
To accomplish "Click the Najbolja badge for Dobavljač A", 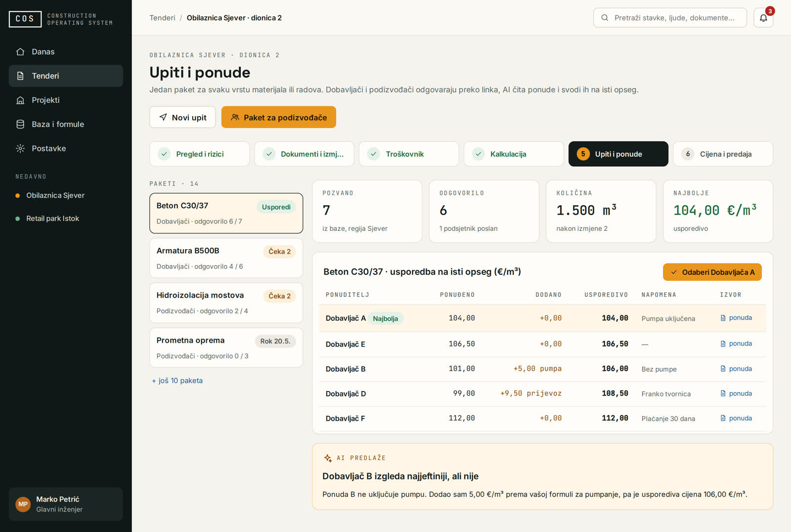I will (386, 318).
